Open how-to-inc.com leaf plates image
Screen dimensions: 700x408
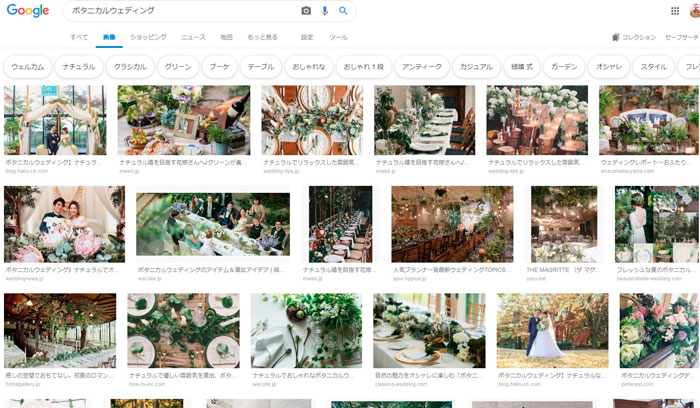point(183,331)
